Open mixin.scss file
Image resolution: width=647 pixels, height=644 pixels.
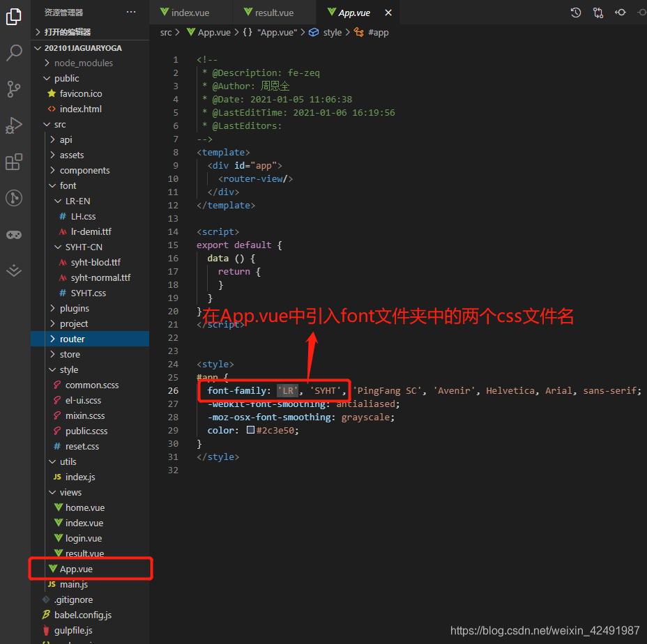89,415
